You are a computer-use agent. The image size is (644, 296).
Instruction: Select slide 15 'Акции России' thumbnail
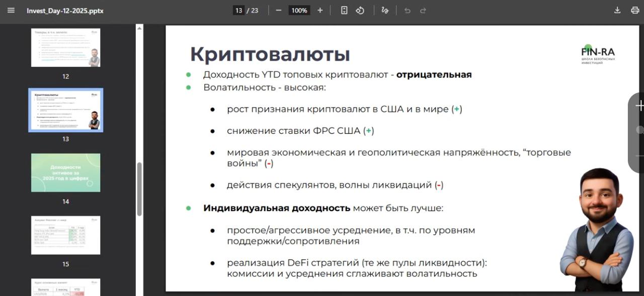point(66,235)
